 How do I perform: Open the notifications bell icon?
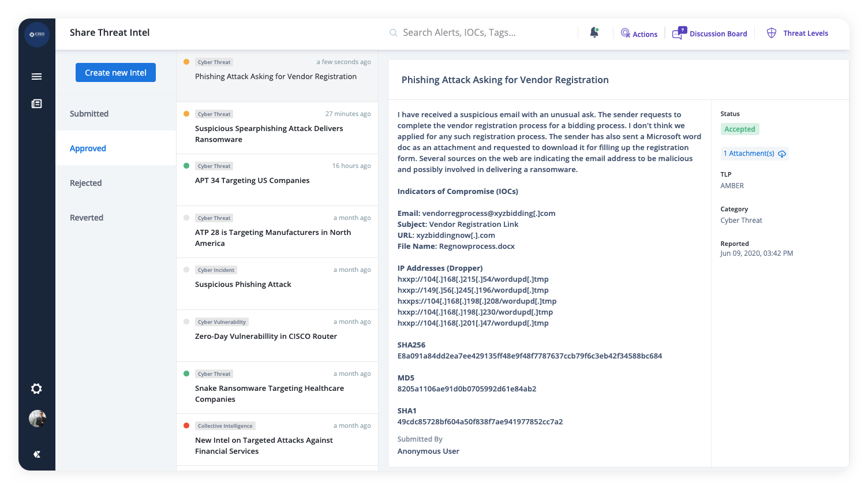click(594, 32)
